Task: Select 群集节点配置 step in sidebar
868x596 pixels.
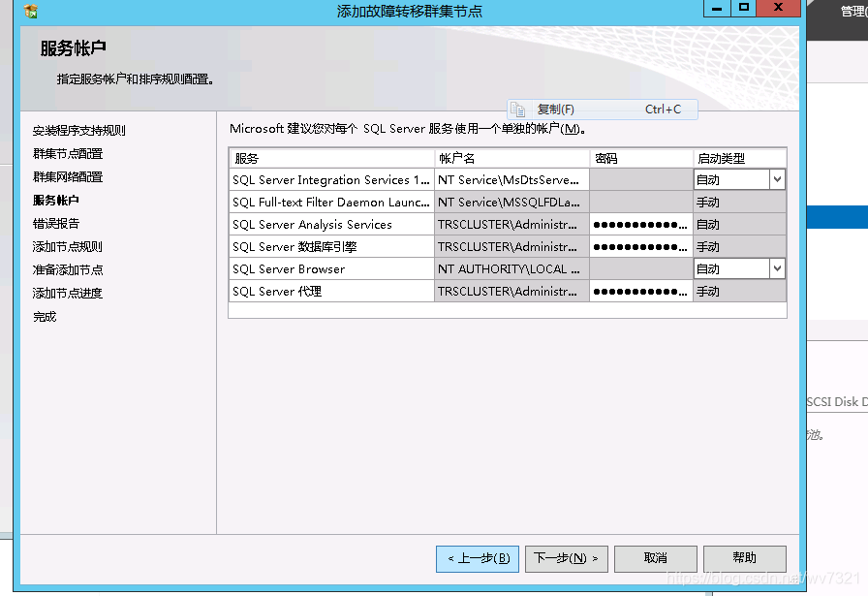Action: click(68, 153)
